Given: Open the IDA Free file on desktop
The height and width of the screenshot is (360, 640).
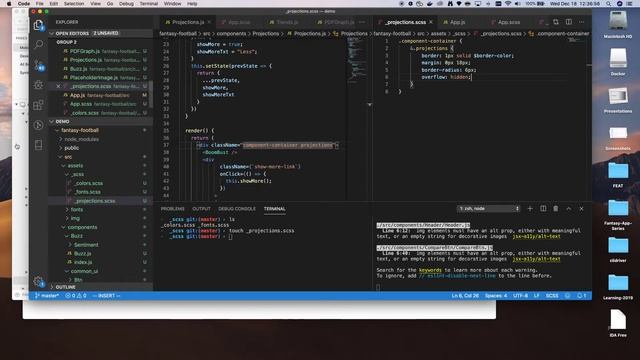Looking at the screenshot, I should (x=618, y=322).
